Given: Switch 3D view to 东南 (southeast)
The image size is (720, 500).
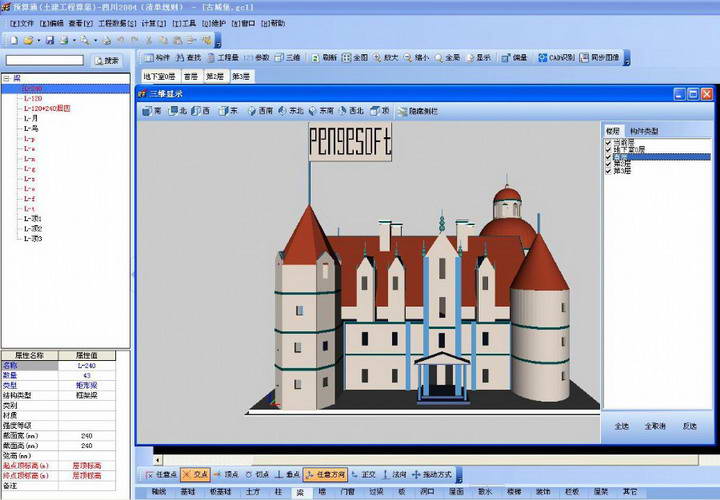Looking at the screenshot, I should click(321, 111).
